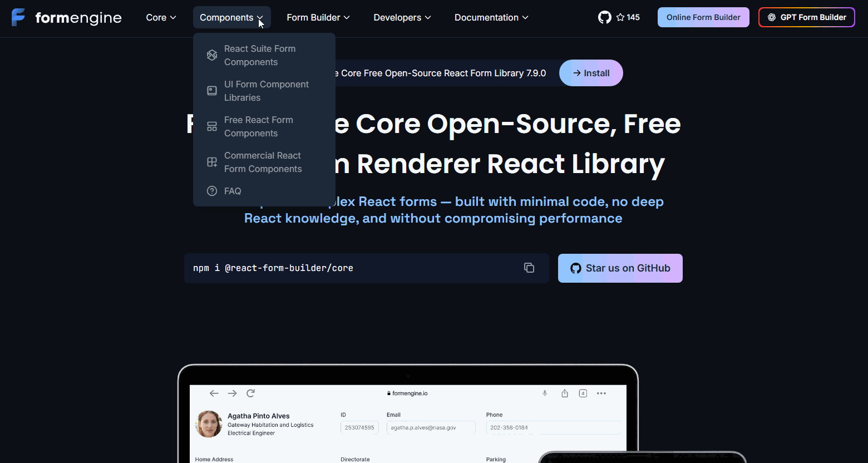Viewport: 868px width, 463px height.
Task: Click the React Suite Form Components icon
Action: [212, 55]
